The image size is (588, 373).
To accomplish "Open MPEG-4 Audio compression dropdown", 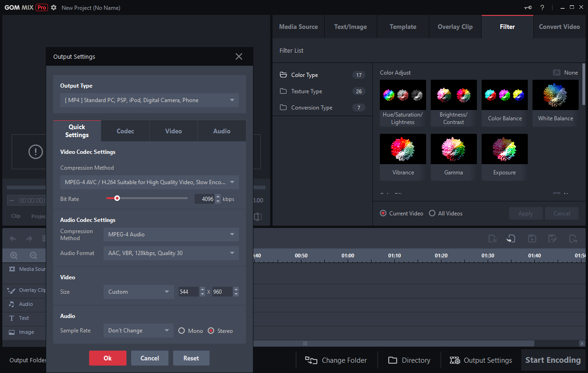I will point(171,235).
